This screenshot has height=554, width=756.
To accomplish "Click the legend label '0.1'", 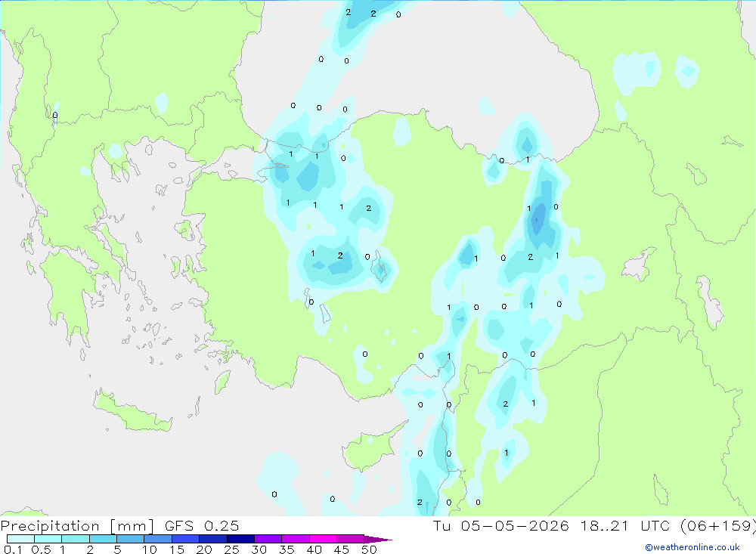I will pyautogui.click(x=13, y=549).
